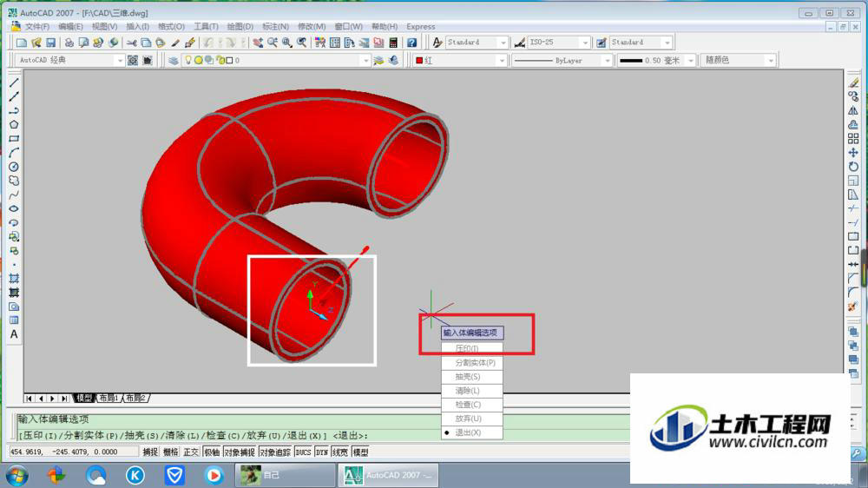Open the 文件(F) menu

(37, 27)
